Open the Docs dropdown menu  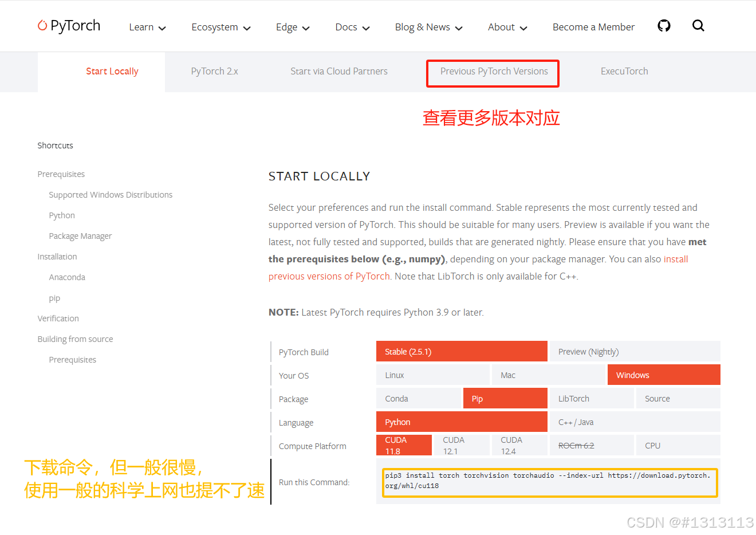(352, 27)
